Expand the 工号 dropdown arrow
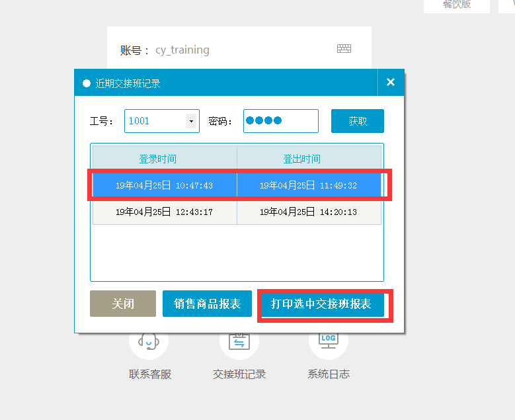The image size is (515, 420). point(191,121)
